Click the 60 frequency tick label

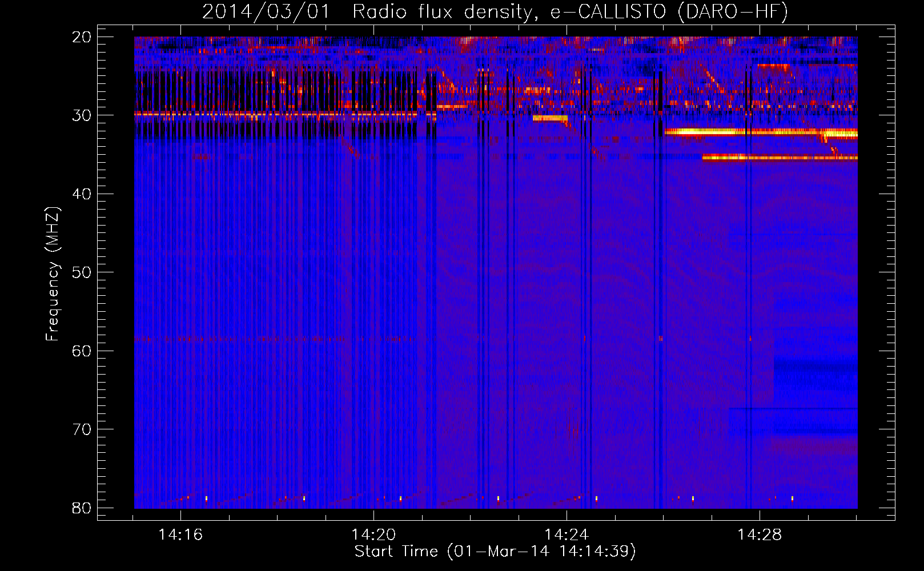click(x=82, y=351)
